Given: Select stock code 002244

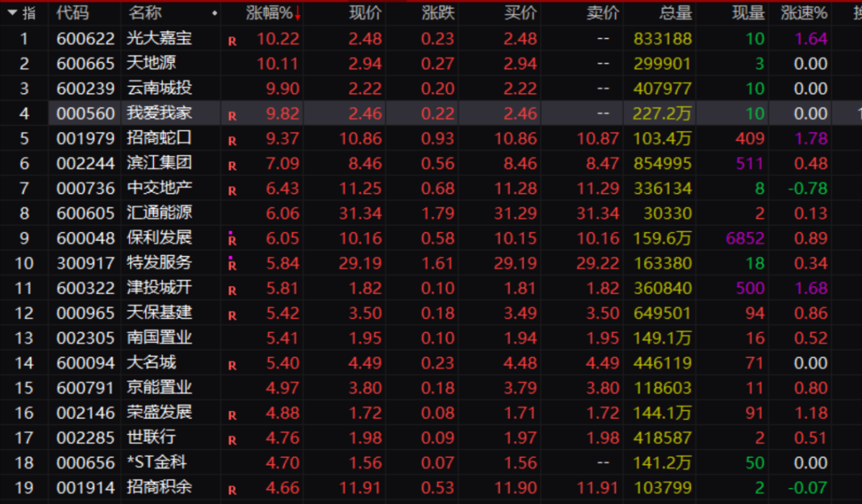Looking at the screenshot, I should (85, 163).
